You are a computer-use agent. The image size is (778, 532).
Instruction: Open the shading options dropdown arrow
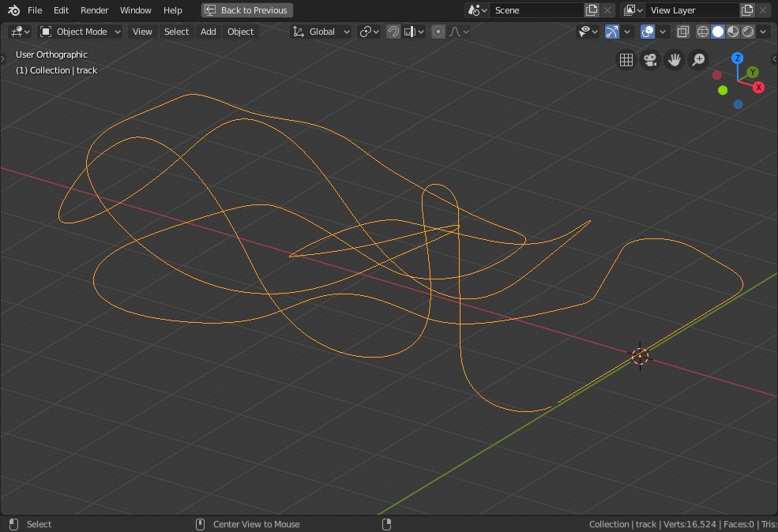click(763, 32)
